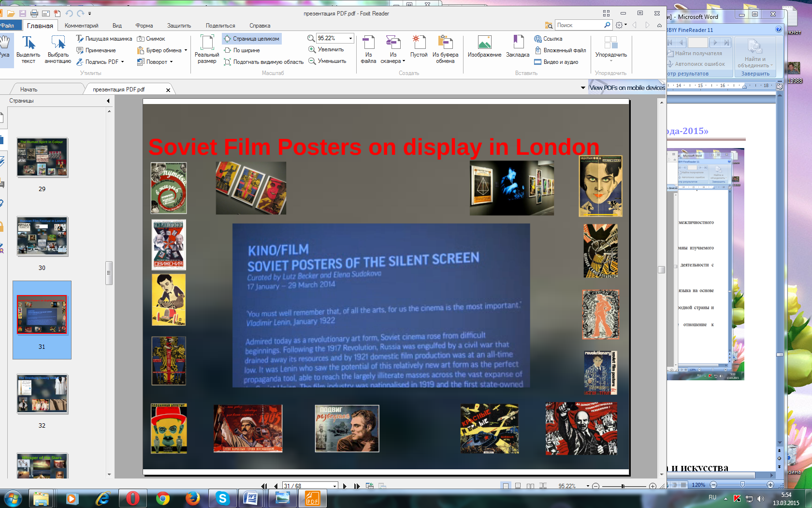Expand the Подпись PDF dropdown
Screen dimensions: 812x508
coord(122,62)
